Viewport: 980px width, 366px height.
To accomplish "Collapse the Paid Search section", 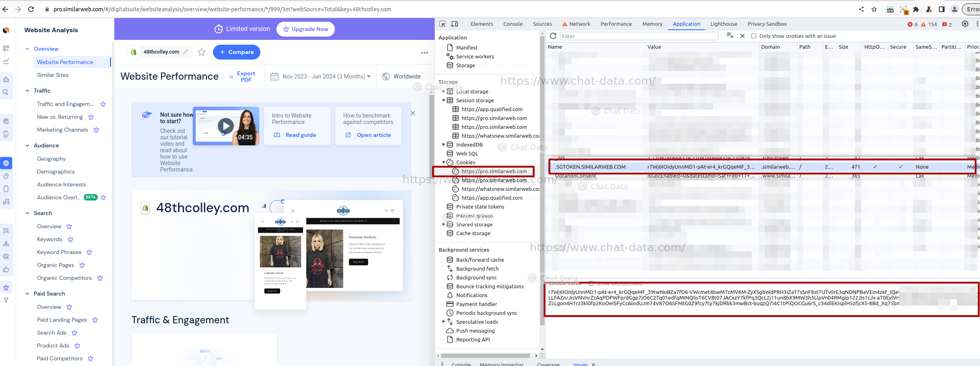I will (27, 294).
